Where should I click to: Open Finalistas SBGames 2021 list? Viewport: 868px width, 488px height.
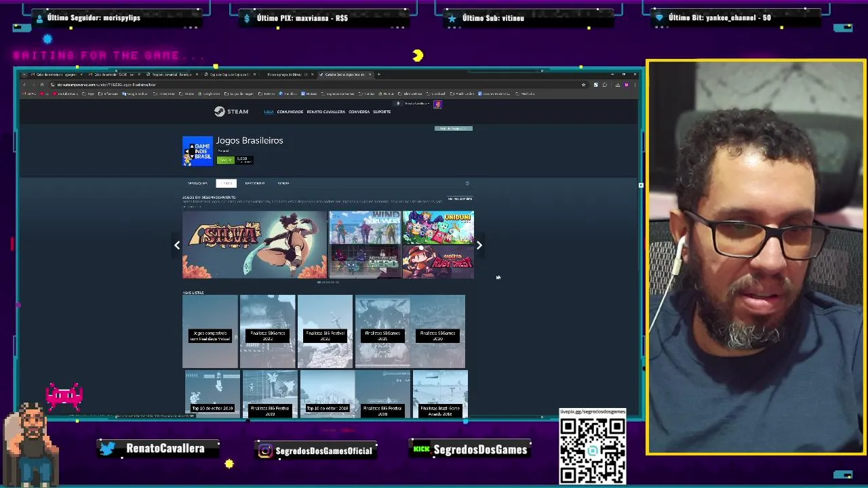click(382, 331)
